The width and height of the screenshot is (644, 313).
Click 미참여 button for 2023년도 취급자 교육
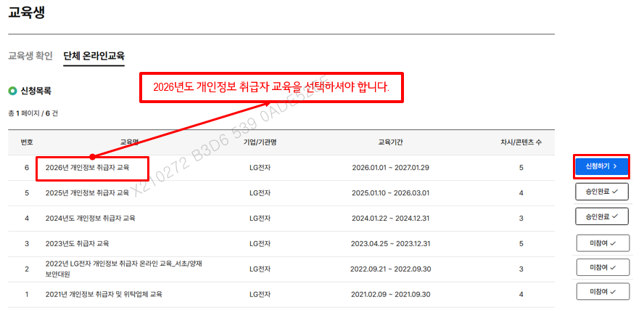tap(601, 243)
